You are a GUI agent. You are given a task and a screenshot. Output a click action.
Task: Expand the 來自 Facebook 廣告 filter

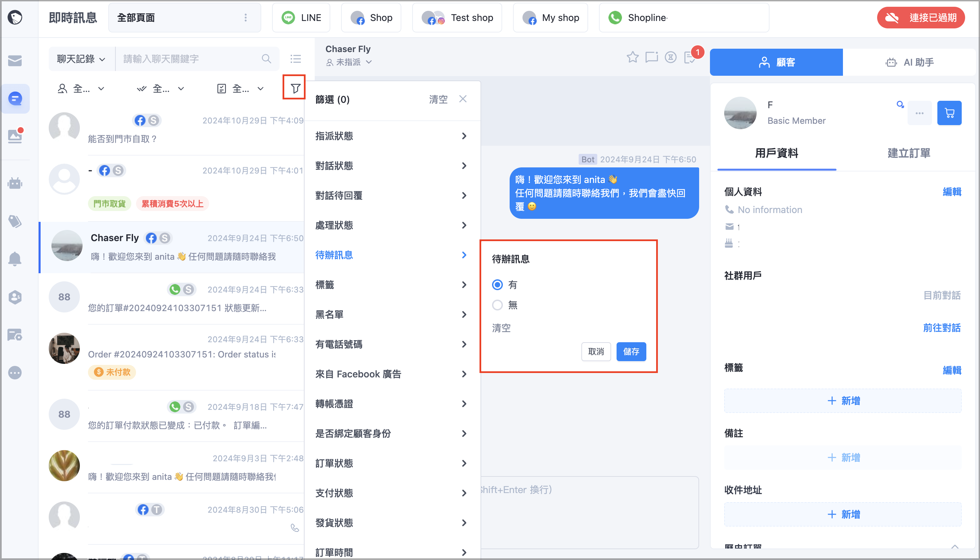(392, 374)
